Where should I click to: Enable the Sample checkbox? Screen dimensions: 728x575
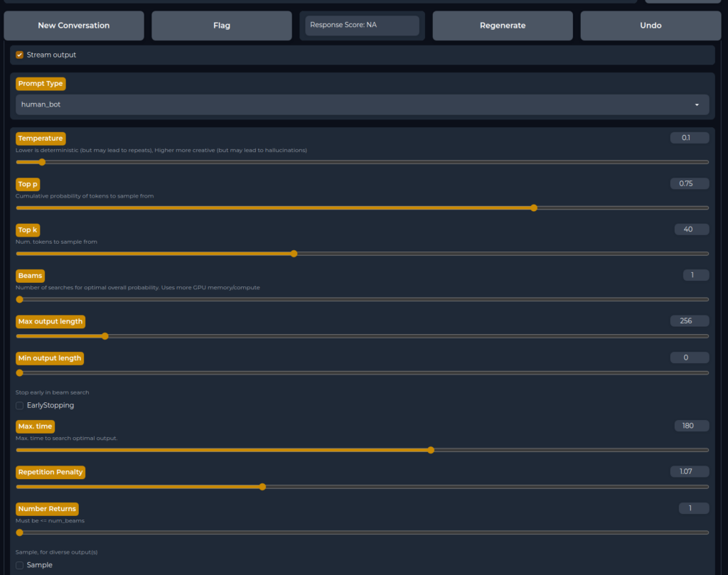[x=19, y=564]
